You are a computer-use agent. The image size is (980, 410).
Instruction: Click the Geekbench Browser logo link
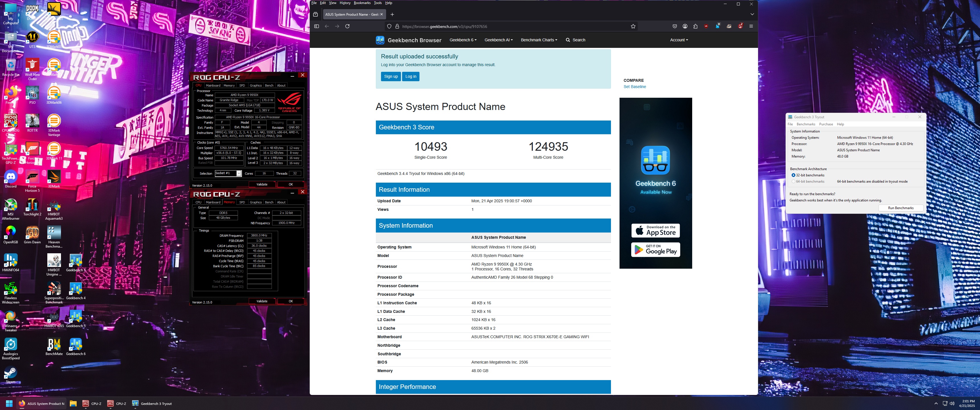pos(408,40)
